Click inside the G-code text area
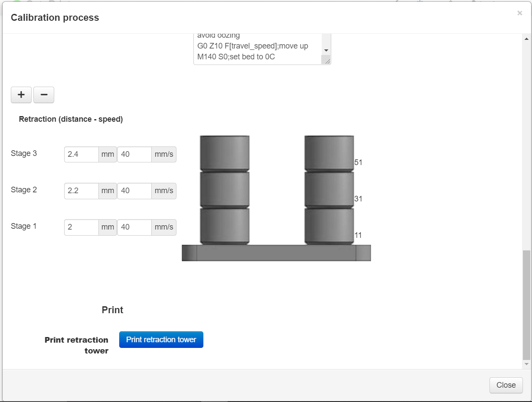This screenshot has width=532, height=402. pos(258,49)
